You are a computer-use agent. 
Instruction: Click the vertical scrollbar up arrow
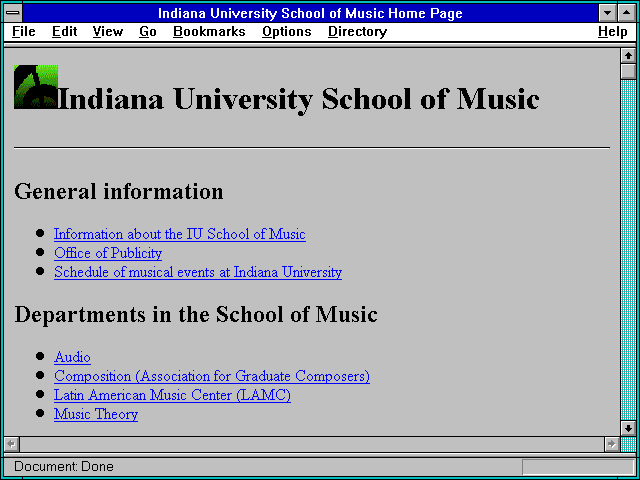coord(628,56)
